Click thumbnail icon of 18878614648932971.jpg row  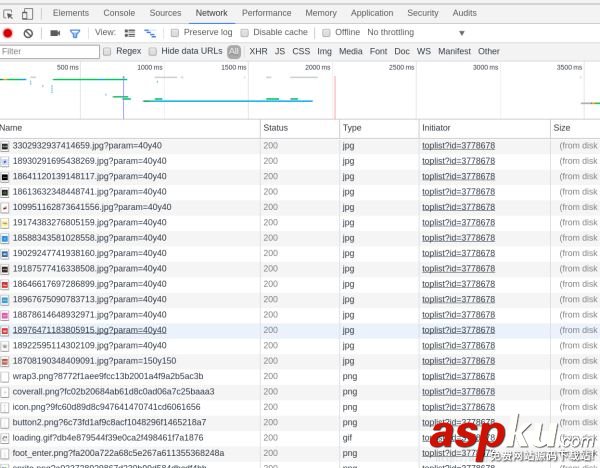[x=5, y=315]
